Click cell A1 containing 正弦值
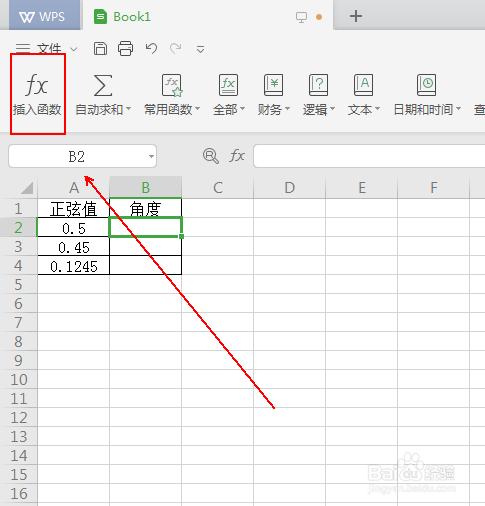Viewport: 485px width, 506px height. pyautogui.click(x=74, y=209)
